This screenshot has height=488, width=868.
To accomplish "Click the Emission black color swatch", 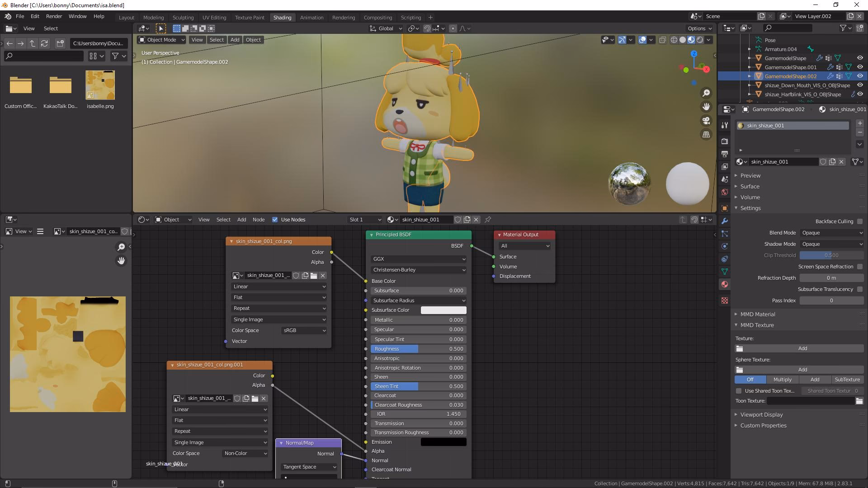I will pos(443,442).
